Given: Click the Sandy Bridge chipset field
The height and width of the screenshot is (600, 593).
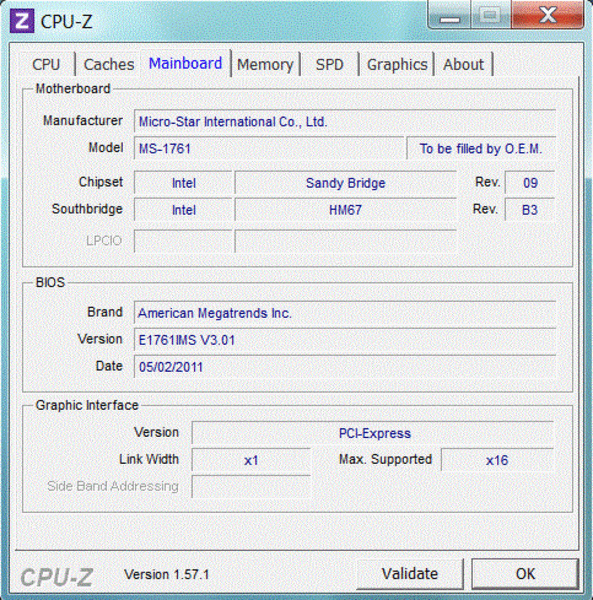Looking at the screenshot, I should point(345,183).
